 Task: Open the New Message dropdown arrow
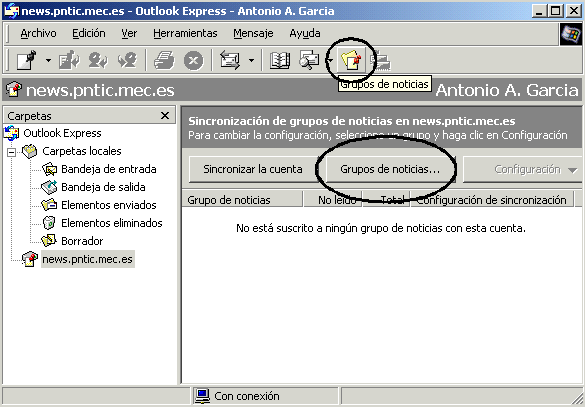coord(48,60)
